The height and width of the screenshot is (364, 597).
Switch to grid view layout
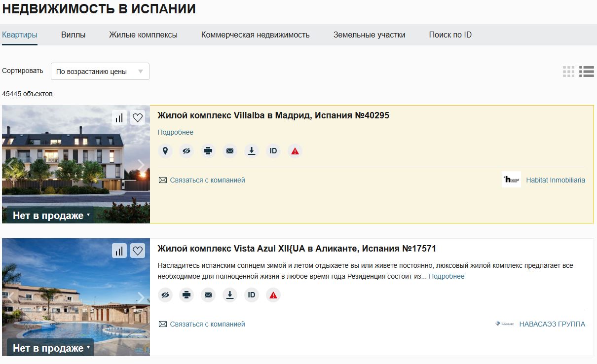coord(569,72)
